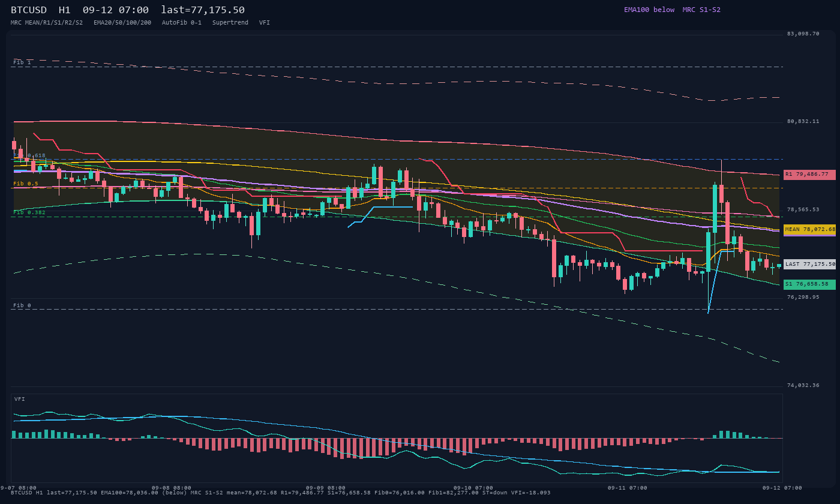Click the VFI entry in the top indicator legend

(x=265, y=23)
